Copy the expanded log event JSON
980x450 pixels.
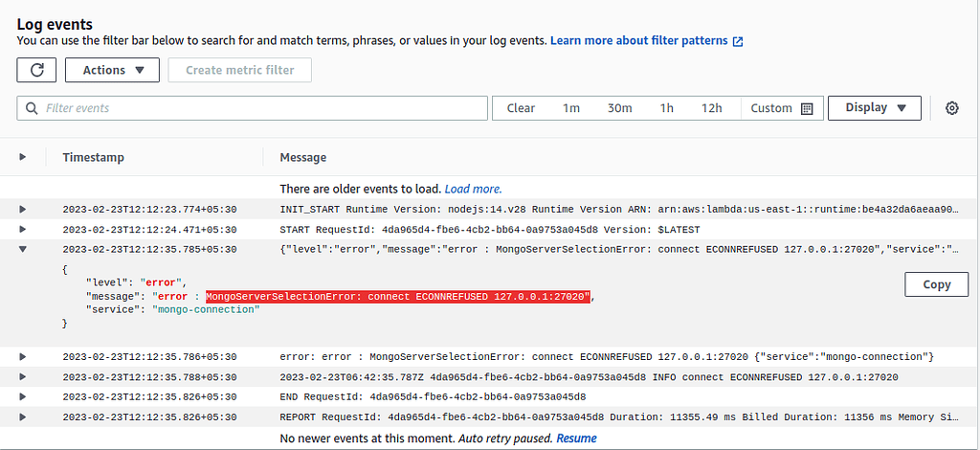point(936,284)
